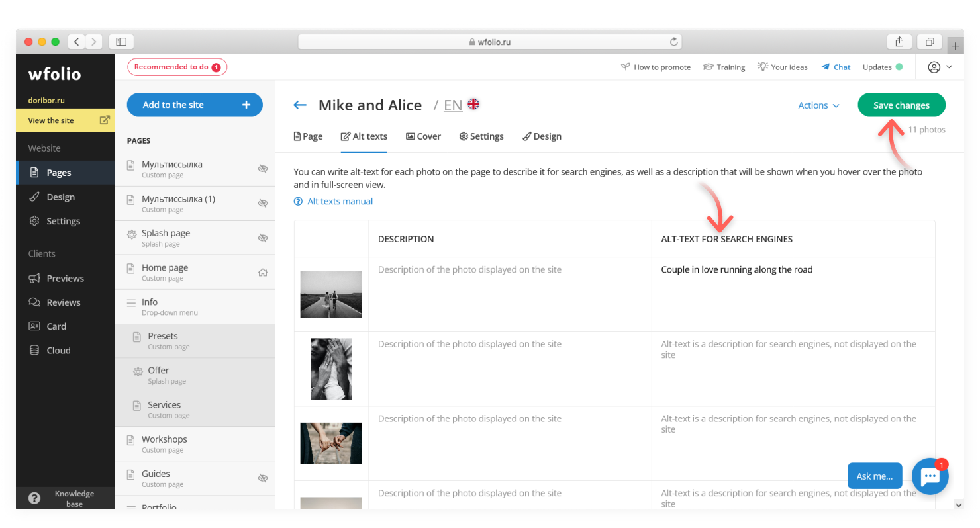Switch to the page Design tab
This screenshot has width=980, height=528.
[542, 136]
